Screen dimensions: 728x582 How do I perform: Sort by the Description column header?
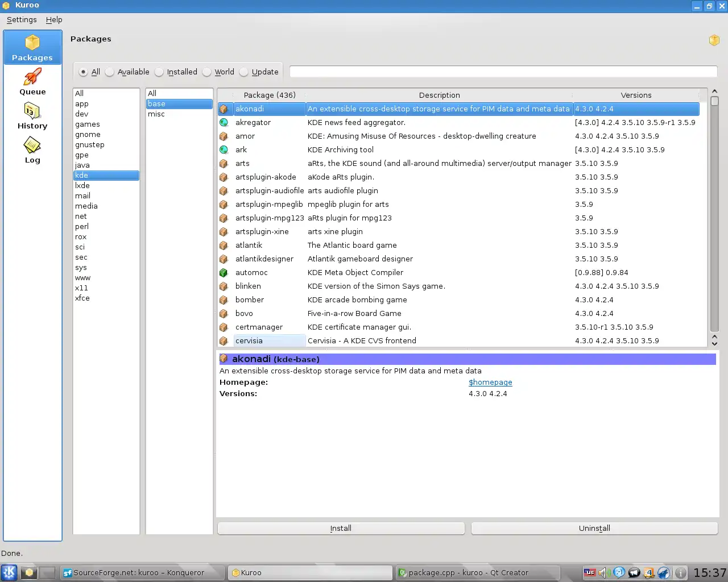click(439, 95)
